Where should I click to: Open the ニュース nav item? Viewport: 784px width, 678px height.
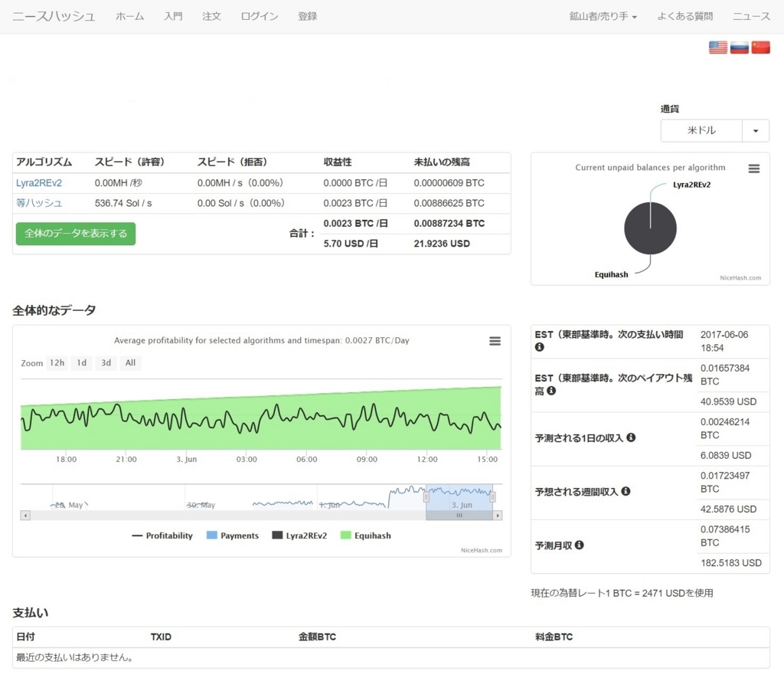pos(752,17)
